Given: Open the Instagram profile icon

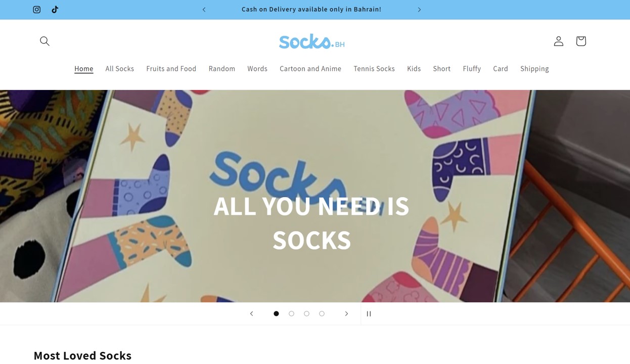Looking at the screenshot, I should click(37, 10).
